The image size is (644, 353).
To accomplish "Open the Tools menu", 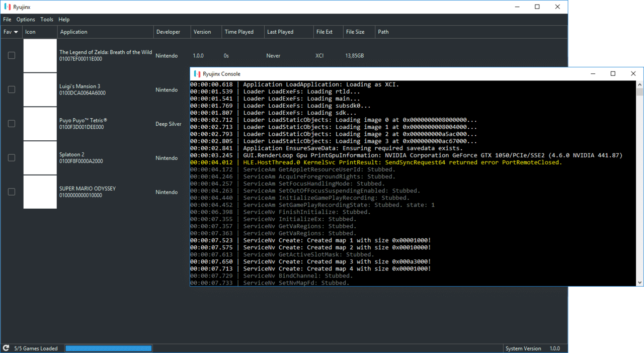I will point(47,20).
